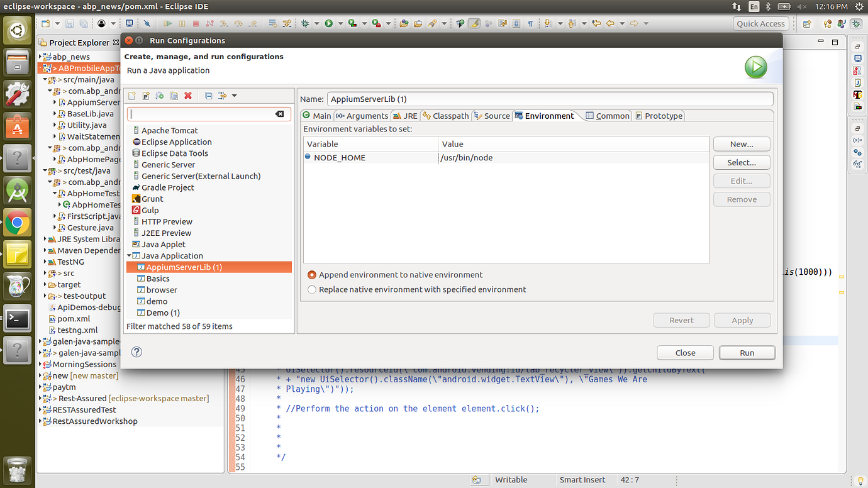Select the Apache Tomcat configuration type
This screenshot has height=488, width=868.
click(164, 131)
